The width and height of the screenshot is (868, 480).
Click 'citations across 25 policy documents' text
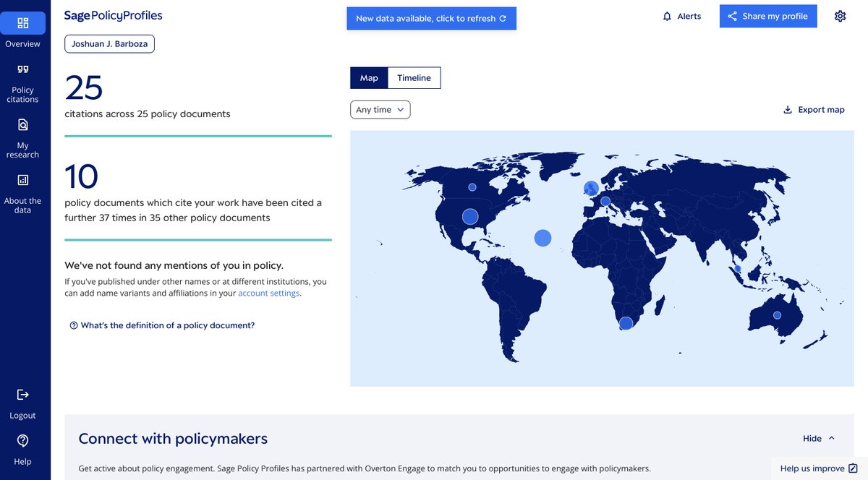[x=148, y=113]
